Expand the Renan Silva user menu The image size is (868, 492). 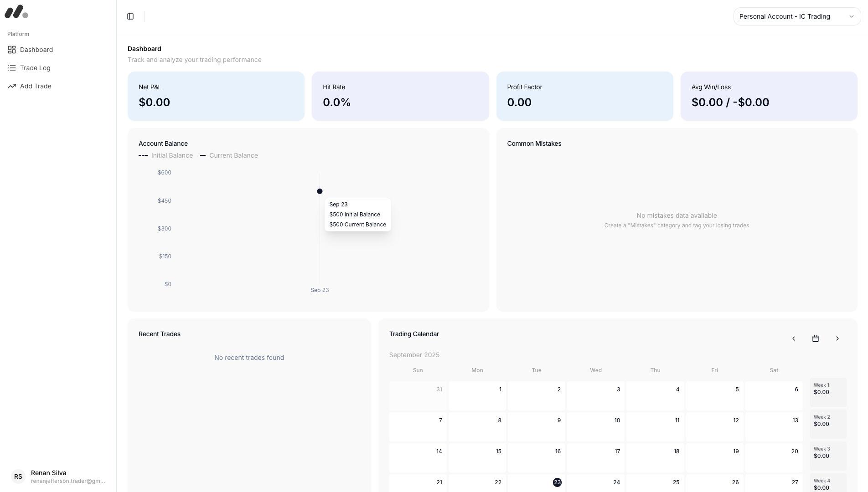(x=67, y=477)
